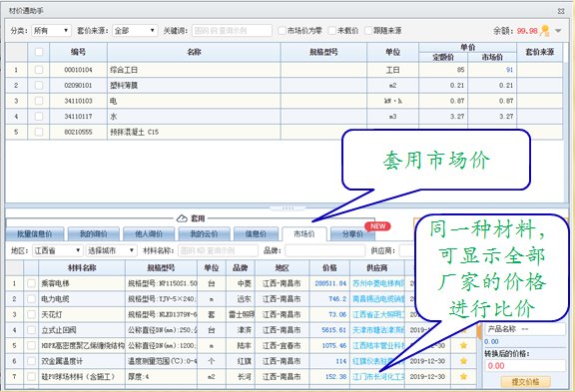
Task: Click the star icon in the 红旗 row
Action: click(x=463, y=361)
